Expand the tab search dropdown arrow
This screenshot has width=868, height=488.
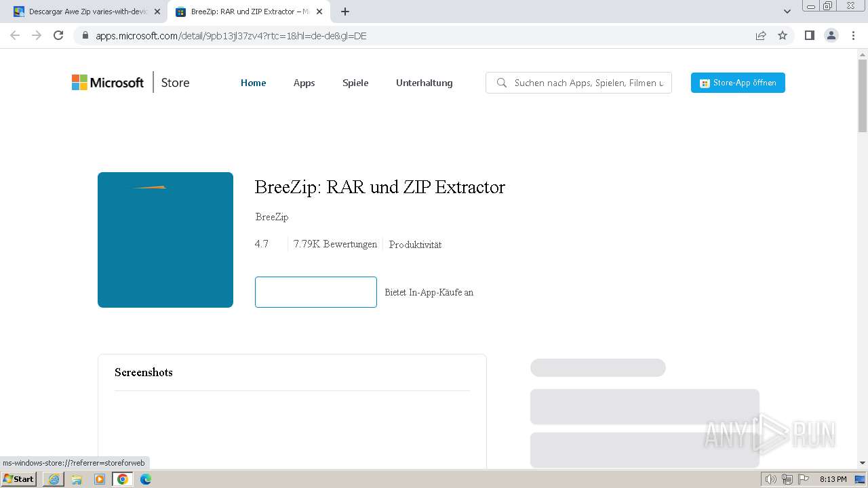tap(787, 12)
